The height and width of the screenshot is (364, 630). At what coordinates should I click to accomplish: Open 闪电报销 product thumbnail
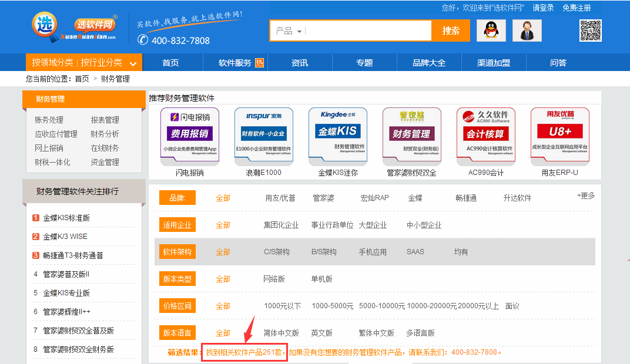pyautogui.click(x=190, y=136)
